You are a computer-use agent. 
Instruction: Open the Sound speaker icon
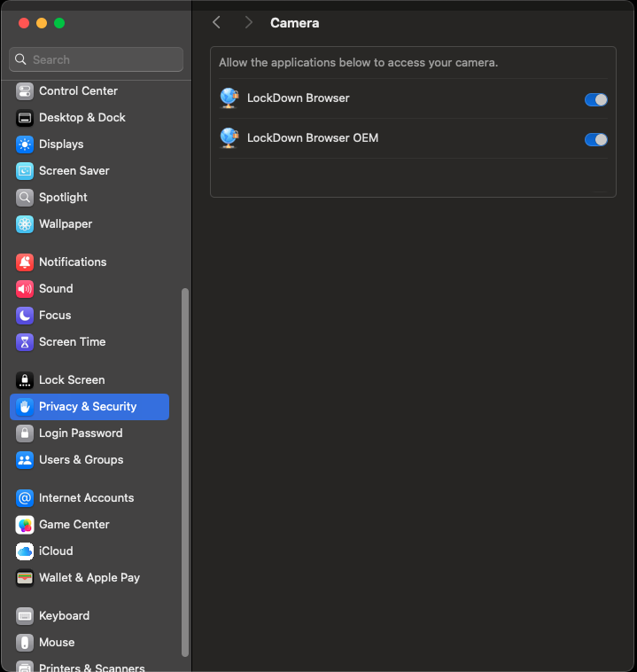tap(25, 288)
